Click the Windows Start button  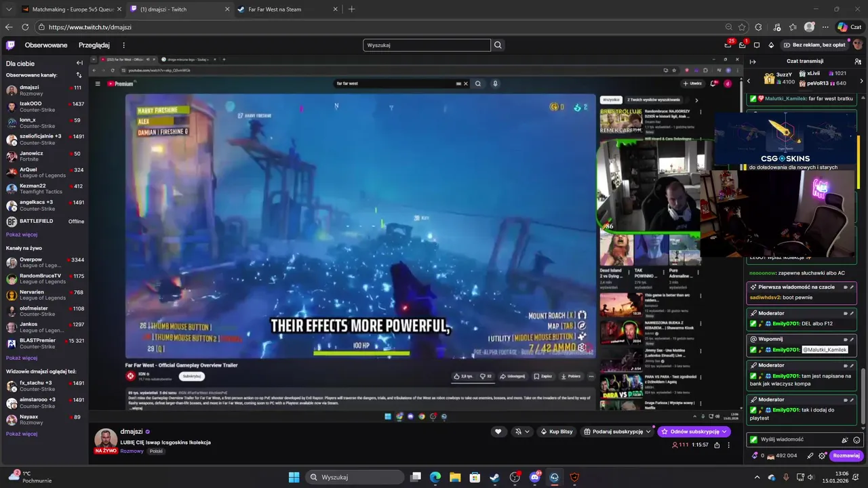point(294,477)
